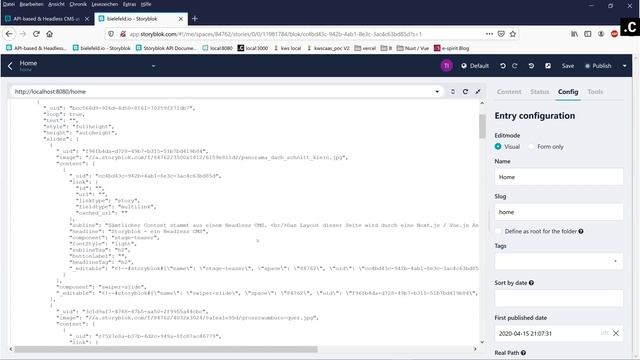The width and height of the screenshot is (640, 360).
Task: Reload the browser page
Action: click(x=36, y=34)
